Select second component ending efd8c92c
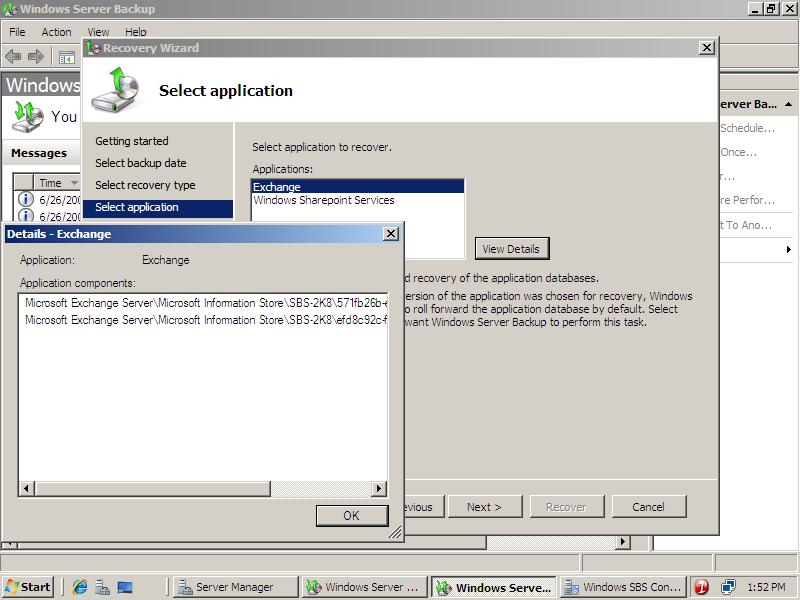The height and width of the screenshot is (600, 800). point(206,320)
